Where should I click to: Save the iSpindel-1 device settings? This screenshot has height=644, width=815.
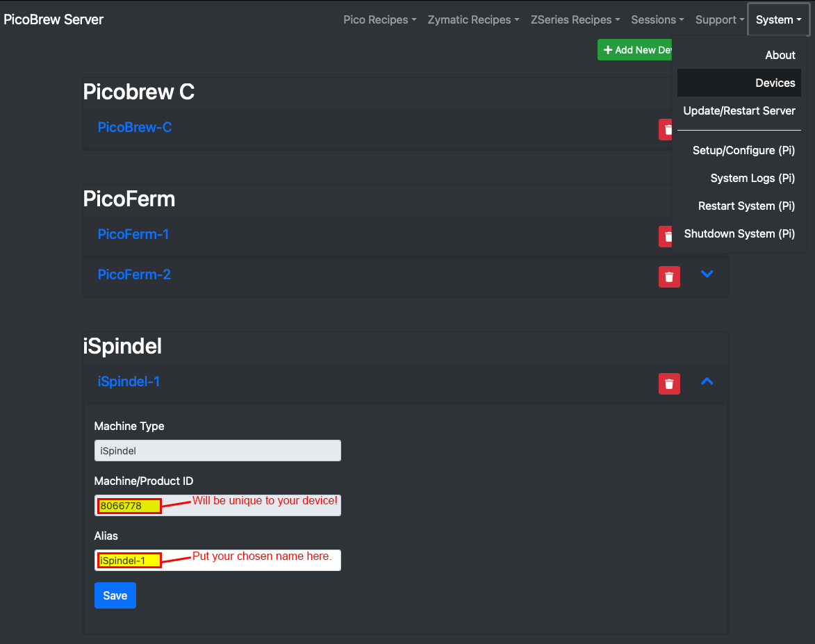click(115, 595)
